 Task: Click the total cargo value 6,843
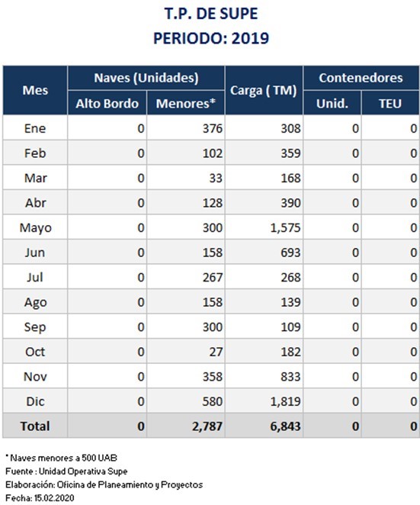[x=286, y=426]
